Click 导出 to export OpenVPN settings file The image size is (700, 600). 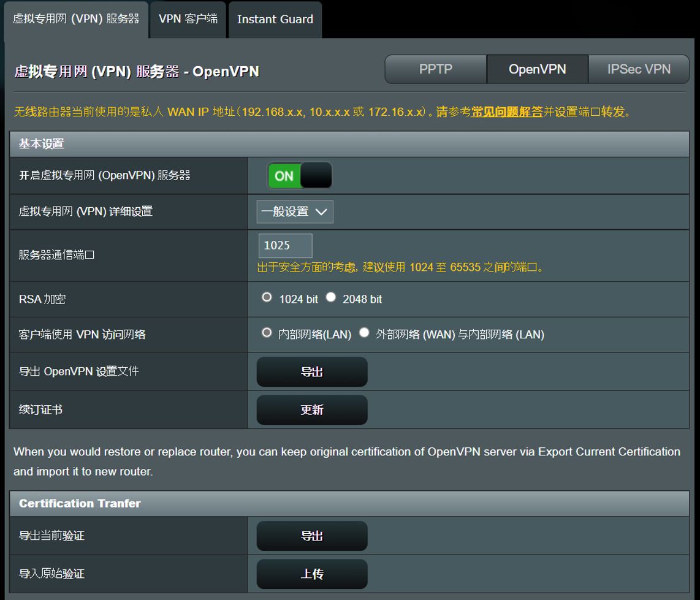[311, 372]
